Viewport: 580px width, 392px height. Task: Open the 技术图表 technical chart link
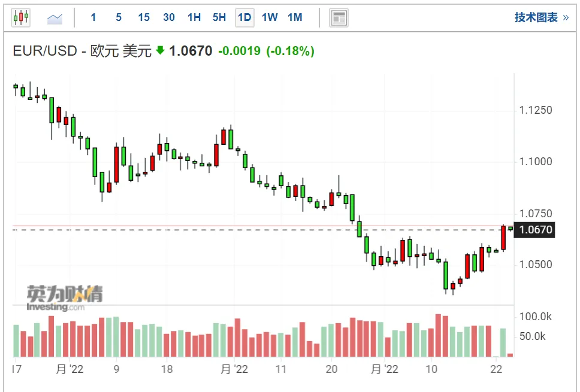pos(536,17)
